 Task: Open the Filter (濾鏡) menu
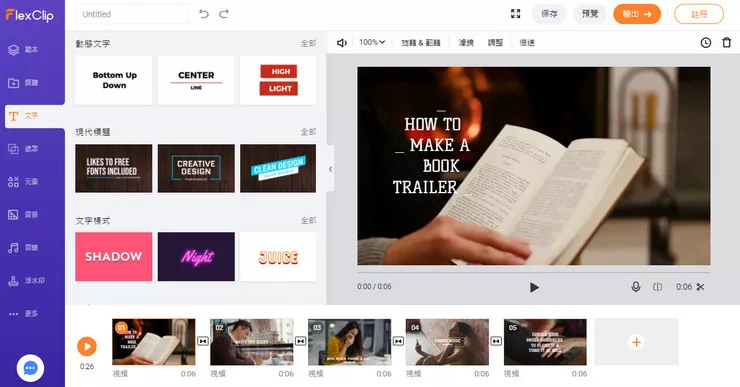466,43
